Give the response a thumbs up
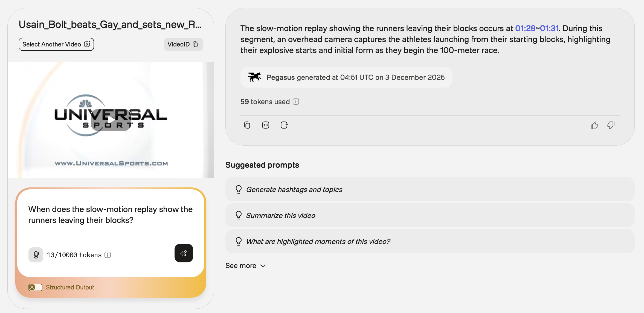 594,125
